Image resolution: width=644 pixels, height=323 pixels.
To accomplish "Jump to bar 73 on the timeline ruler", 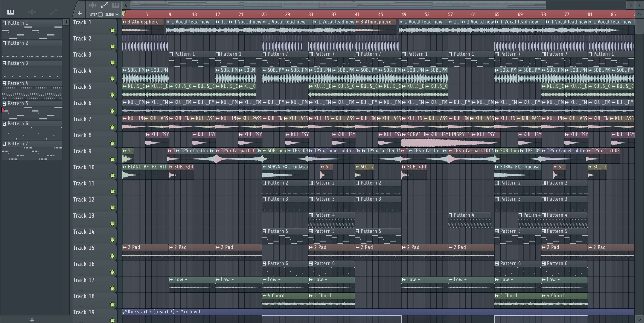I will tap(544, 14).
